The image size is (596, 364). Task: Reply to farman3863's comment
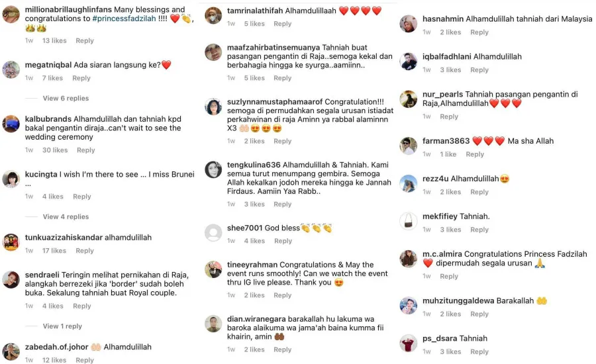(x=475, y=154)
